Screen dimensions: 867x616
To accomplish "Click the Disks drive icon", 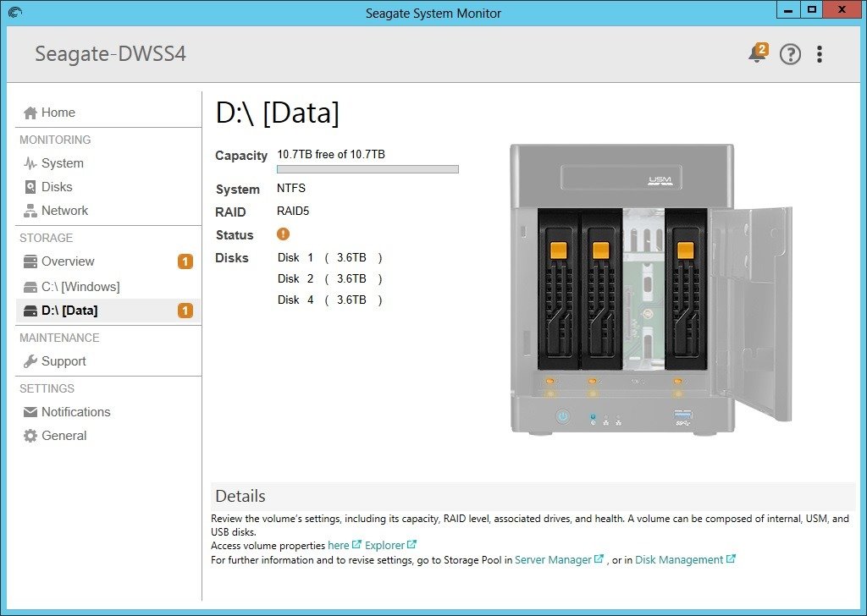I will tap(30, 187).
